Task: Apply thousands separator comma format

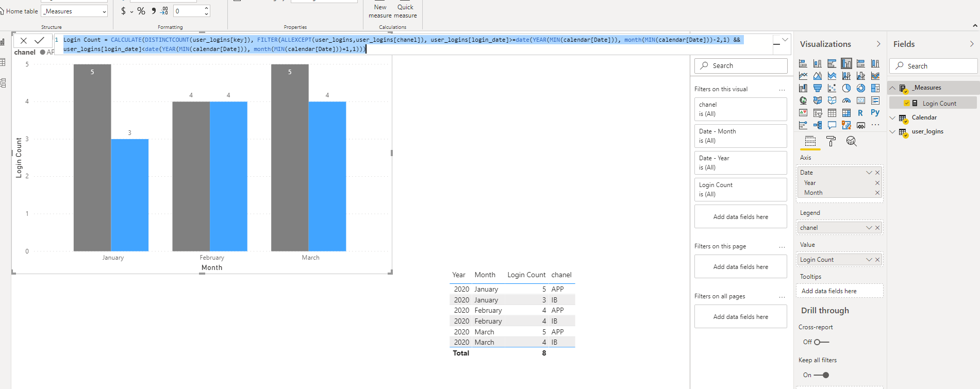Action: [153, 11]
